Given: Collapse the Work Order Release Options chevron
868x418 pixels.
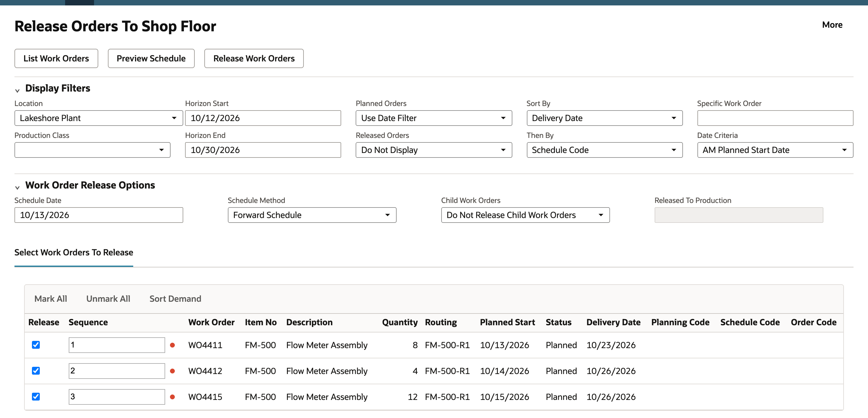Looking at the screenshot, I should 17,187.
